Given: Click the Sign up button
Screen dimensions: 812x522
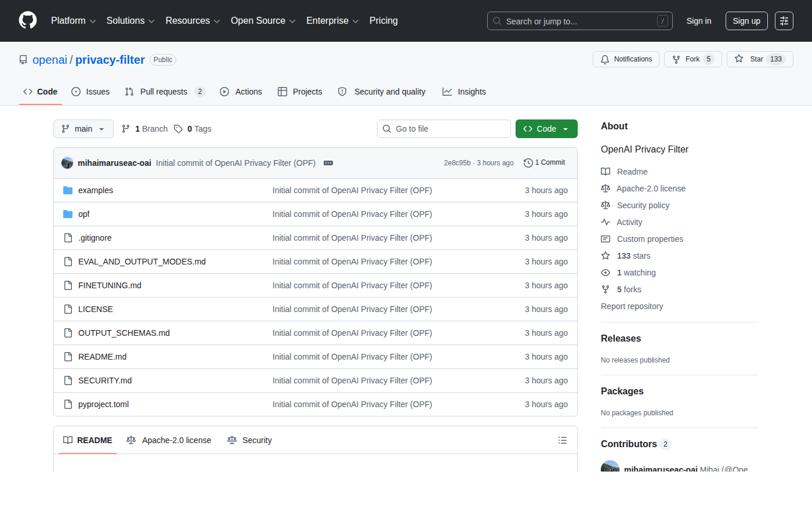Looking at the screenshot, I should (746, 21).
